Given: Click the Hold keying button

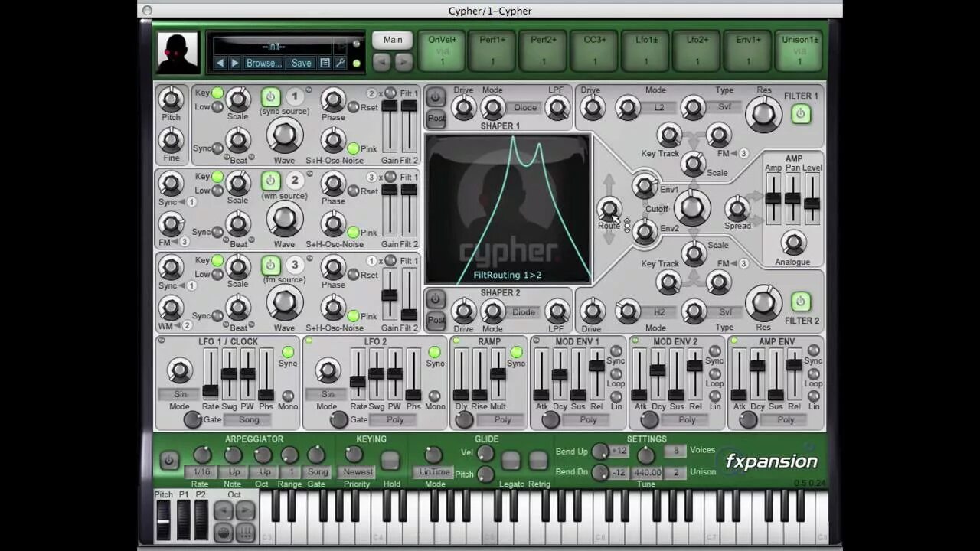Looking at the screenshot, I should click(391, 460).
